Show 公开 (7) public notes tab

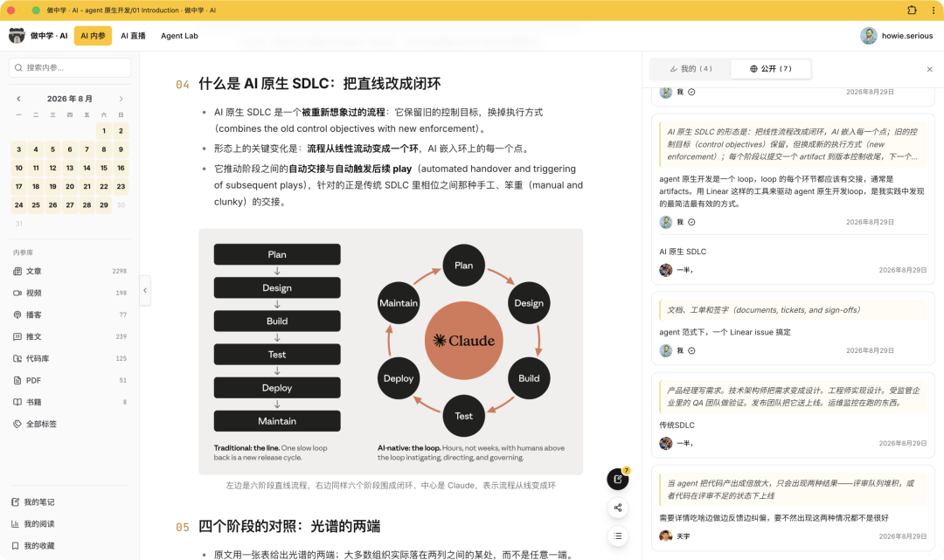click(771, 68)
